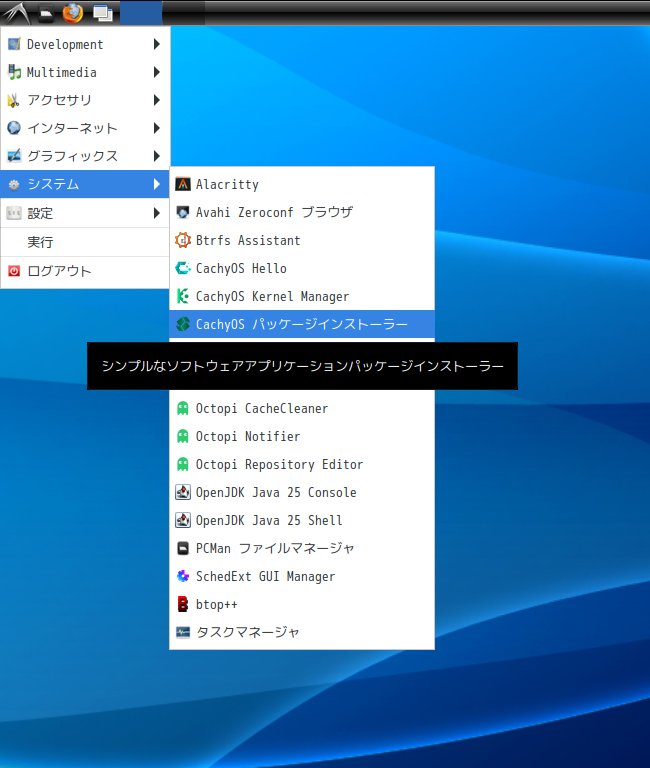Click the LXDE start menu logo
650x768 pixels.
(17, 13)
